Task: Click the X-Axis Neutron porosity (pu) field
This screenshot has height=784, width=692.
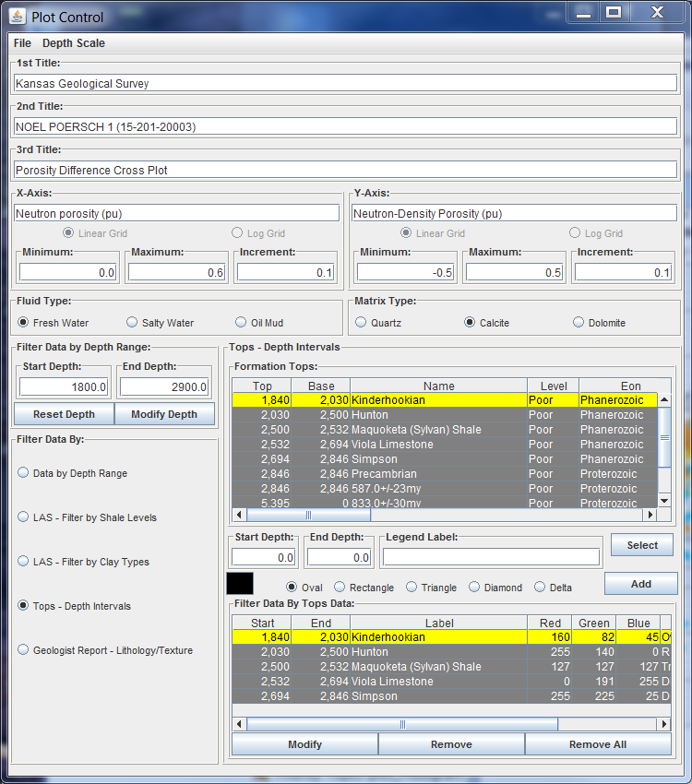Action: pos(176,213)
